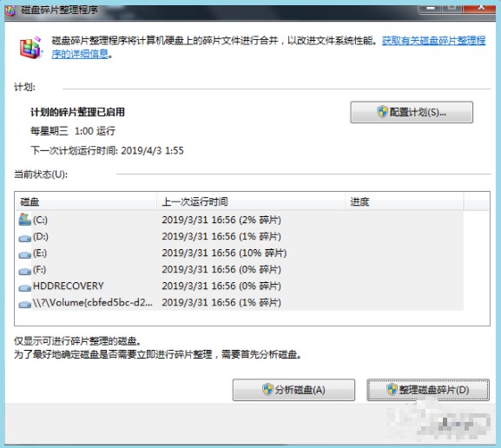
Task: Click the \\?\Volume drive icon
Action: point(24,304)
